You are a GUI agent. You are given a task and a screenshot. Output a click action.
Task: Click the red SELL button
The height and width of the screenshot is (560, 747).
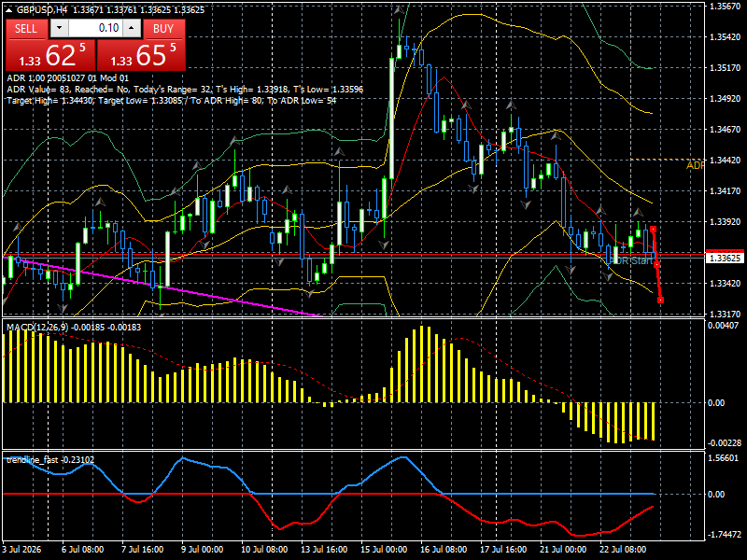pos(26,29)
